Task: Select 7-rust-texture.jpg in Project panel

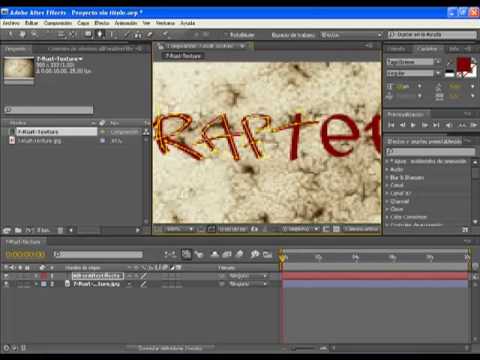Action: [39, 141]
